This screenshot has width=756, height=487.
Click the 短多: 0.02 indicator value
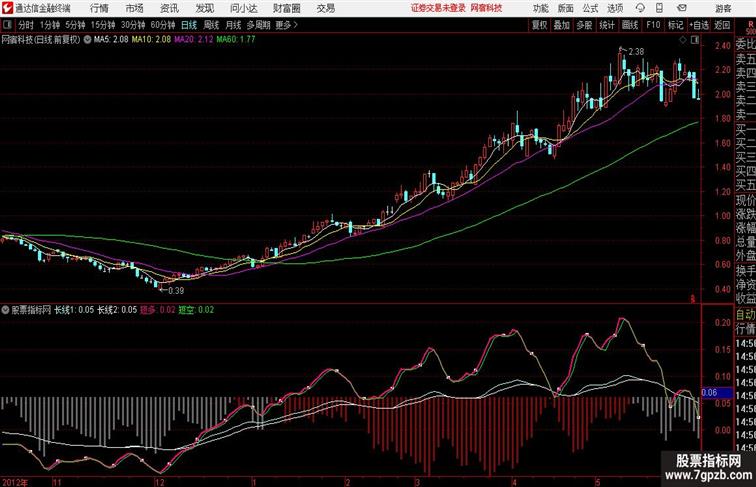point(158,310)
